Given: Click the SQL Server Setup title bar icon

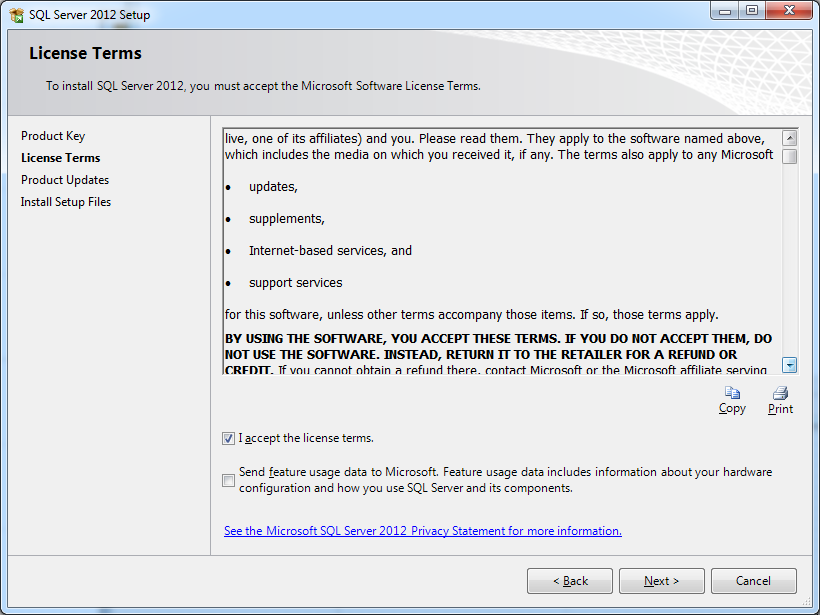Looking at the screenshot, I should (x=16, y=15).
